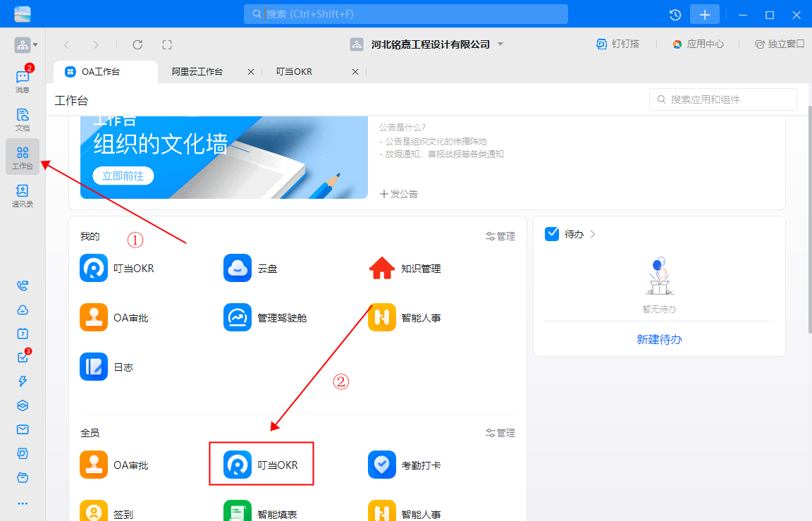The width and height of the screenshot is (812, 521).
Task: Check the 待办 checkbox in the right panel
Action: [551, 233]
